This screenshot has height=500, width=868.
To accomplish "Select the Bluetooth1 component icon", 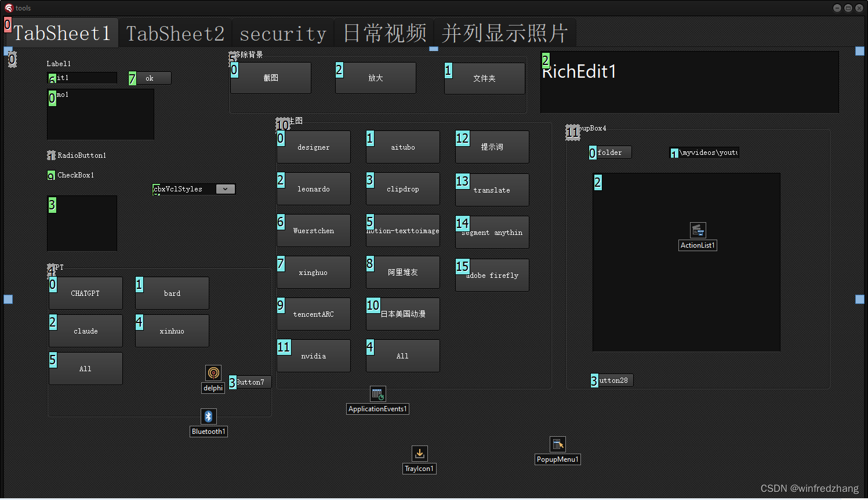I will coord(209,416).
